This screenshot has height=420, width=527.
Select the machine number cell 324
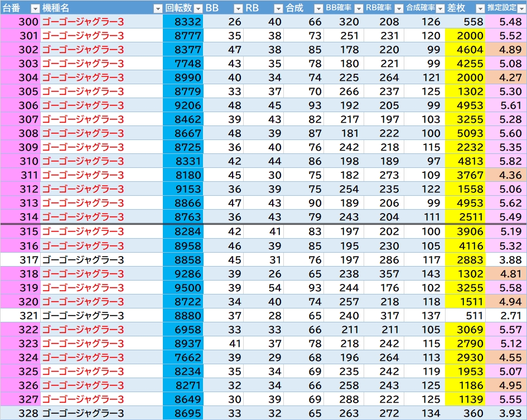click(21, 358)
